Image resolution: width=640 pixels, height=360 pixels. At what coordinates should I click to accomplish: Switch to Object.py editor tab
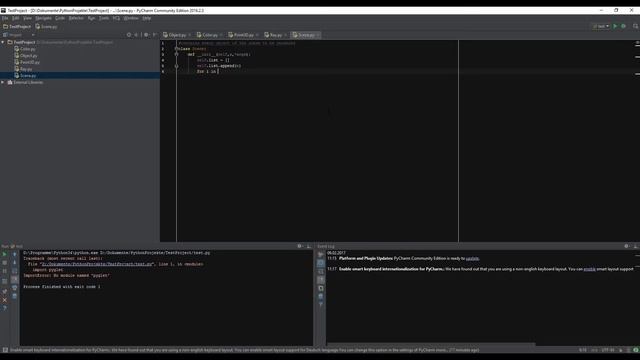tap(177, 35)
